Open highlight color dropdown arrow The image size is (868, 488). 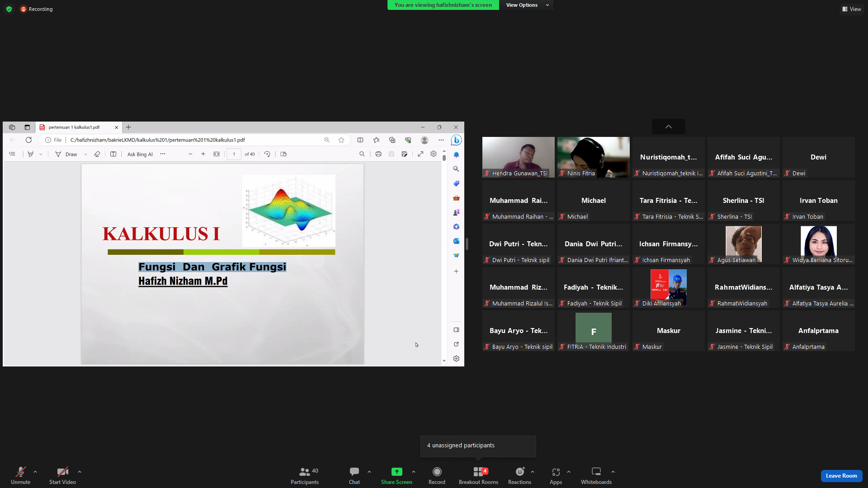(41, 154)
